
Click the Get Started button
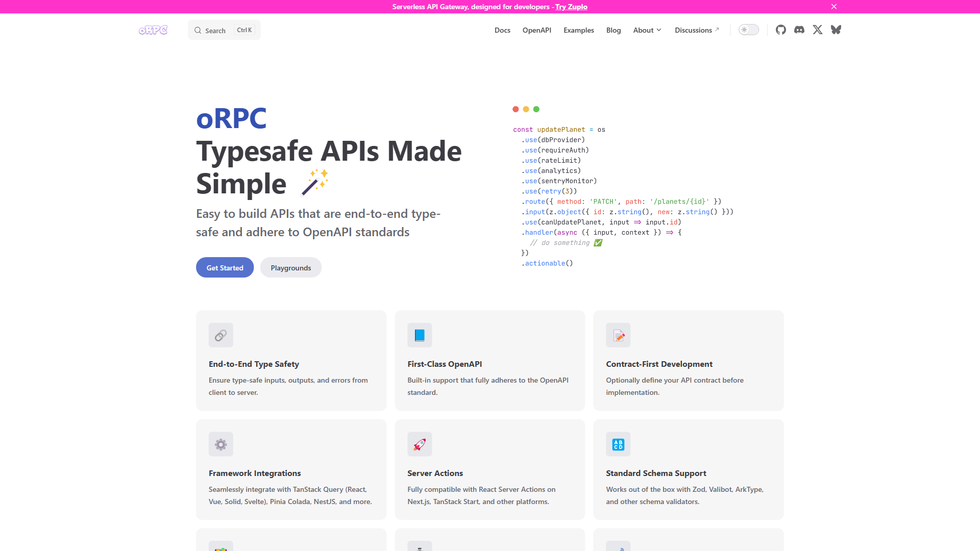coord(225,267)
